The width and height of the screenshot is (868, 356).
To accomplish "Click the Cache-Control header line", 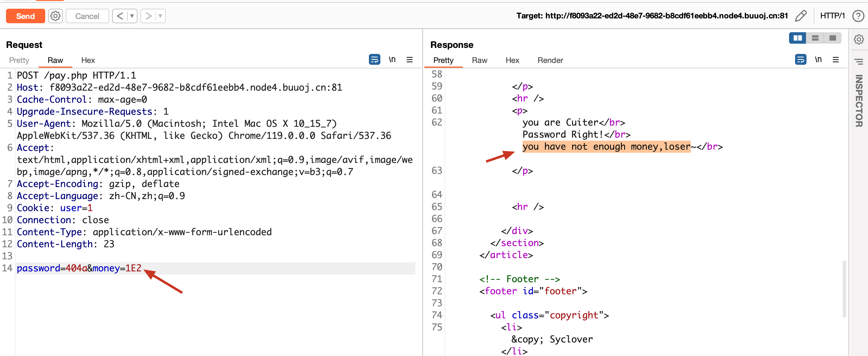I will 82,100.
